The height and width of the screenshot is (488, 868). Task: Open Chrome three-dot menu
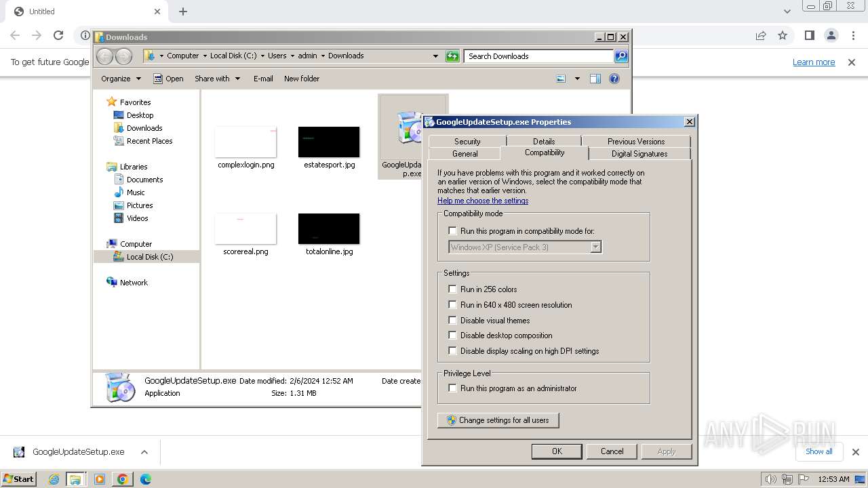(x=854, y=35)
